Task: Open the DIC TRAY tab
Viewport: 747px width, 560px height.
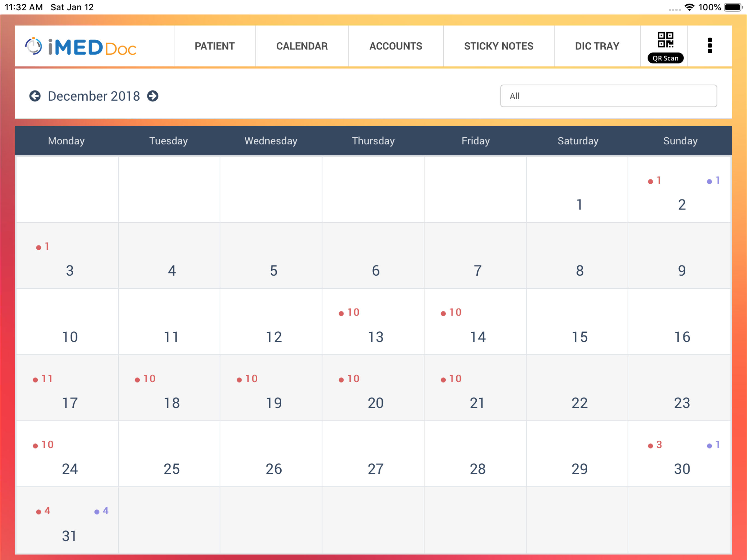Action: pyautogui.click(x=597, y=46)
